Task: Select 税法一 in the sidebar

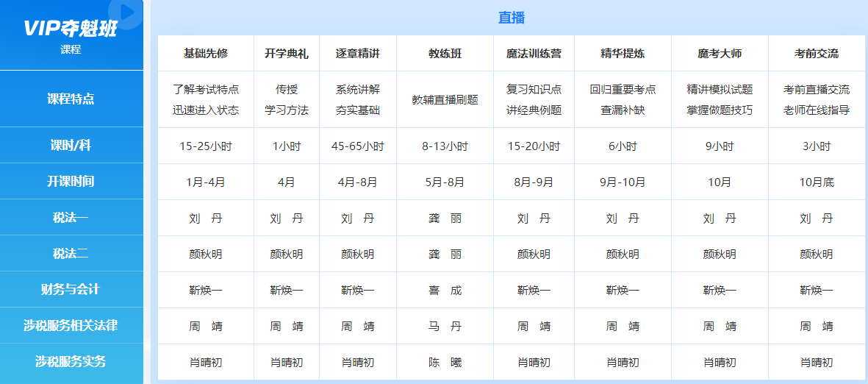Action: tap(71, 217)
